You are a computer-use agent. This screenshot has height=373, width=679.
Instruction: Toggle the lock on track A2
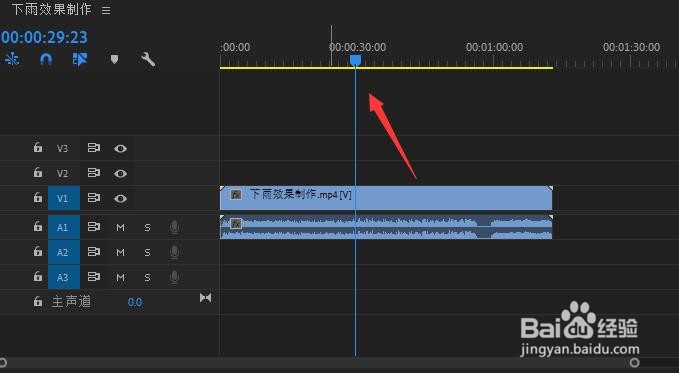38,251
